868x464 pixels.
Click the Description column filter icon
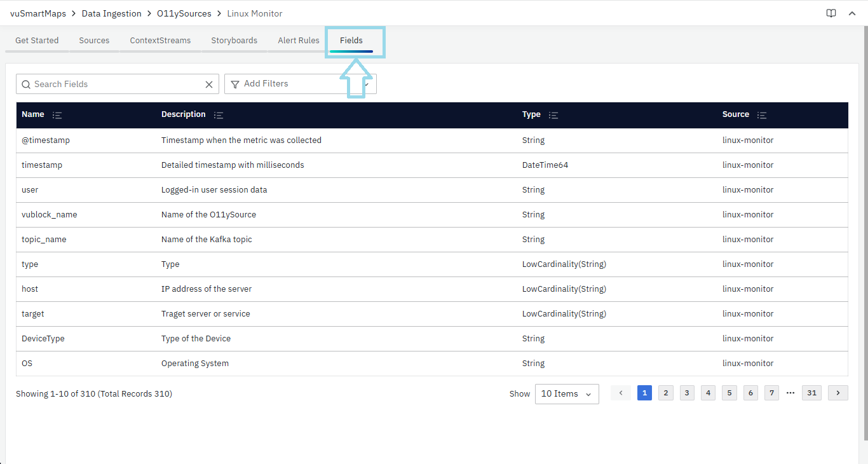click(x=219, y=115)
